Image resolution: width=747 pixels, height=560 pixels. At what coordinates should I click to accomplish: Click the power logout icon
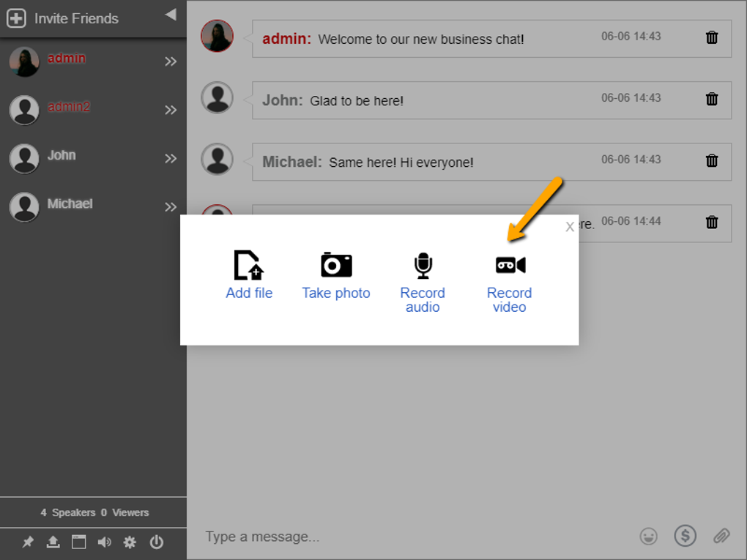point(156,542)
